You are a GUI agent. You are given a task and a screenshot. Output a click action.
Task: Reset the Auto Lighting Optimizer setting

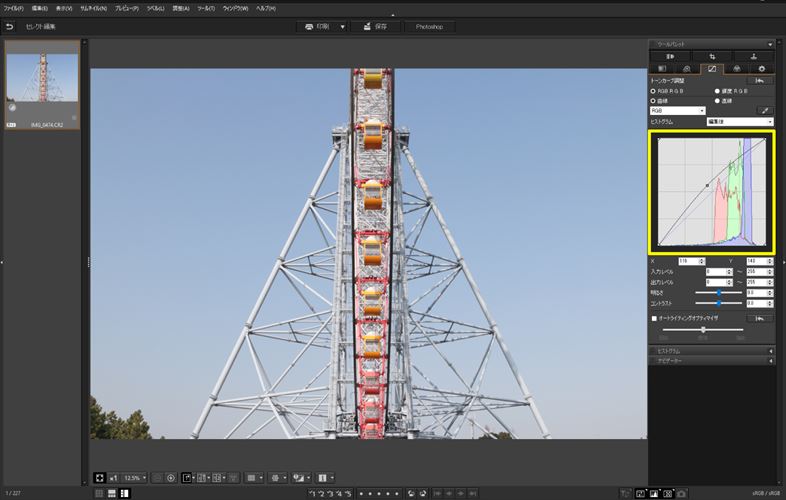760,318
